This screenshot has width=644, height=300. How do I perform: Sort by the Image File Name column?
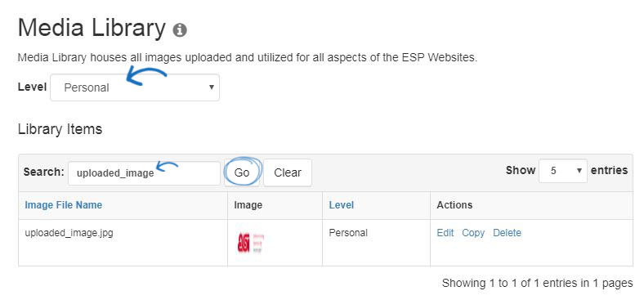pos(64,204)
